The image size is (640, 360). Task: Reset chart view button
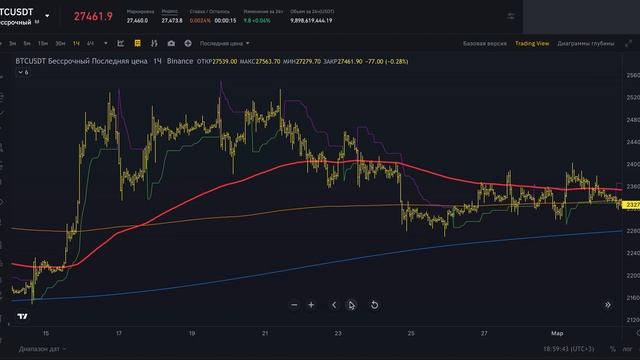(374, 305)
